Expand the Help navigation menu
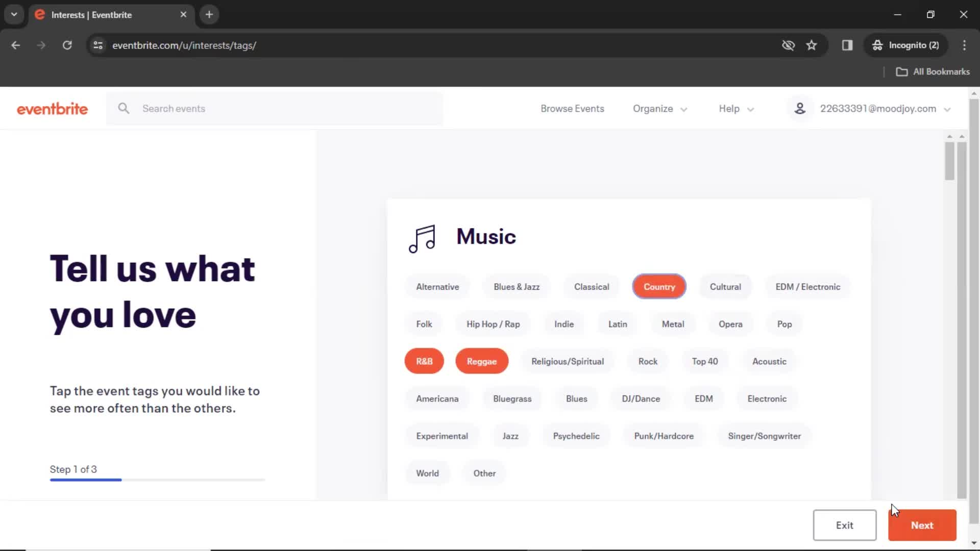 click(x=737, y=108)
